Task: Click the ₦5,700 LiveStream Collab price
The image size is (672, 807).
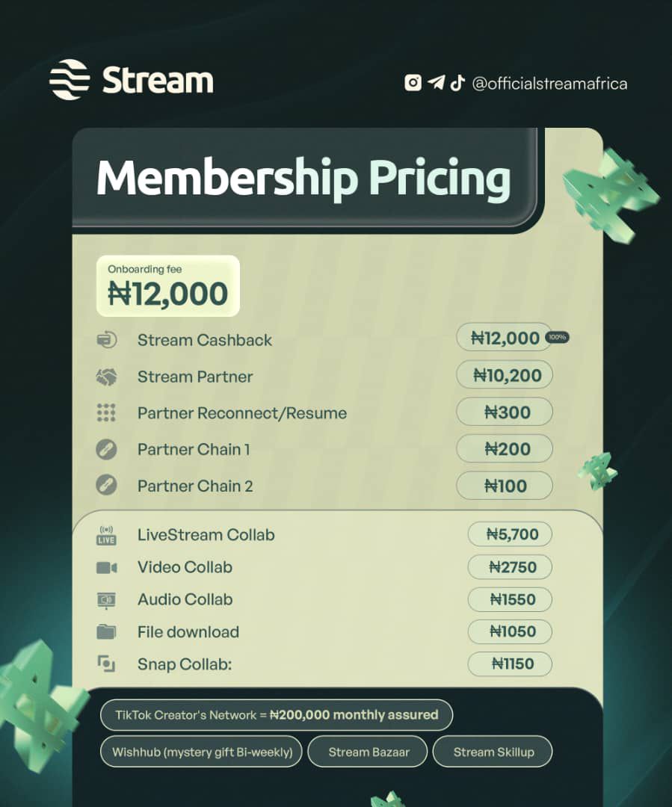Action: [x=510, y=534]
